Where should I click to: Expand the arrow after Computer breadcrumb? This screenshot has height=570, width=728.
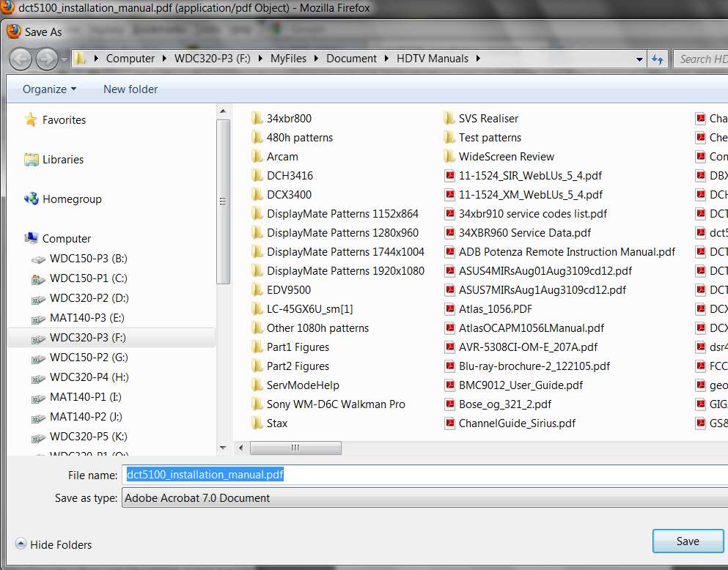(x=164, y=59)
